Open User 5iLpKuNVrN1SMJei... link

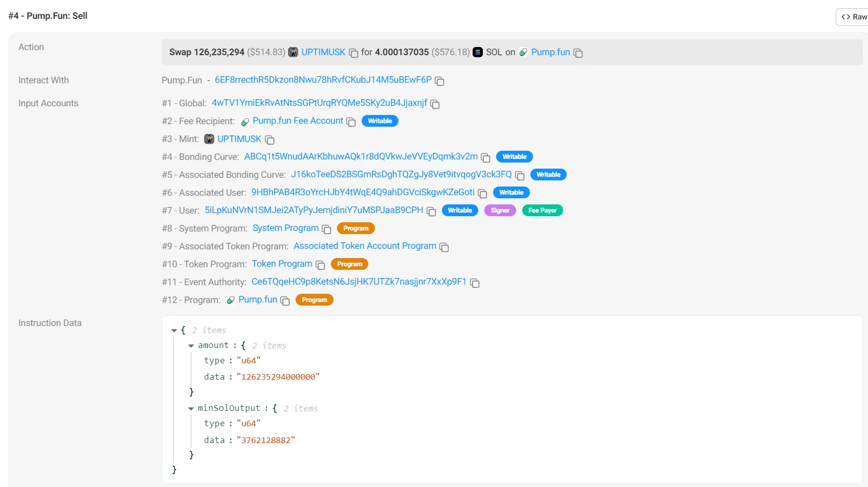click(x=314, y=210)
